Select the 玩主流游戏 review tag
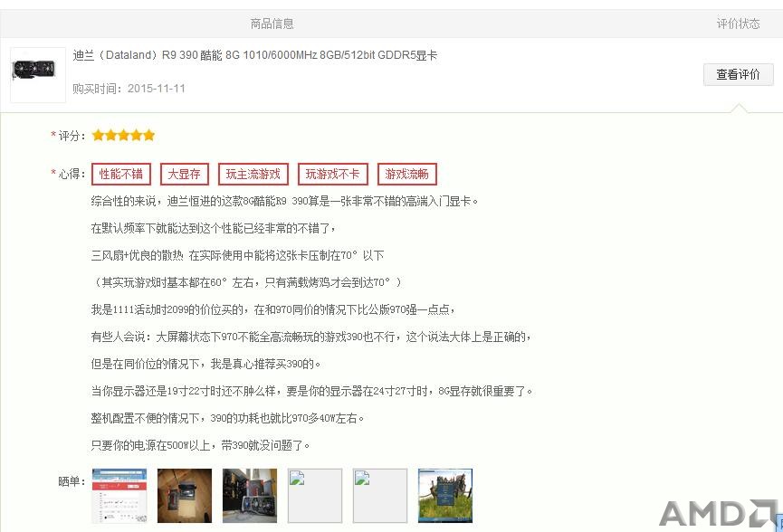The image size is (783, 532). [x=253, y=175]
